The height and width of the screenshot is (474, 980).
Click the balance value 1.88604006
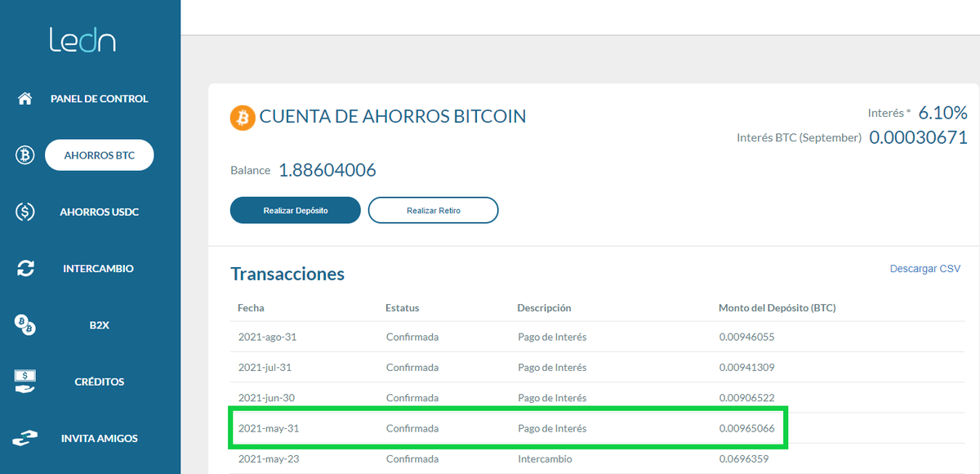tap(327, 170)
